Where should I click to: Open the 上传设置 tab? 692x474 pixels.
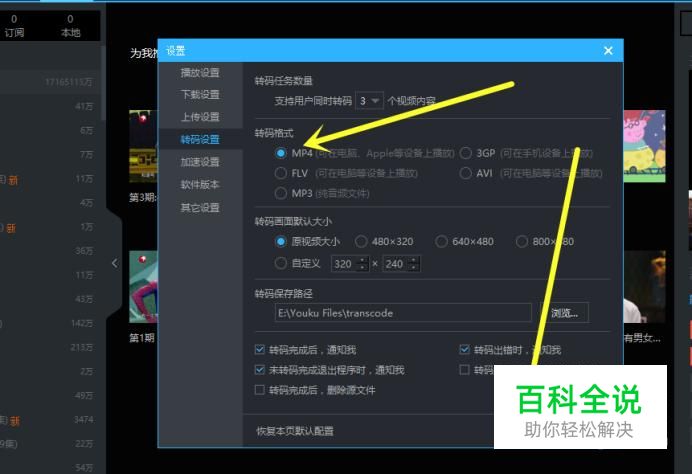click(200, 117)
